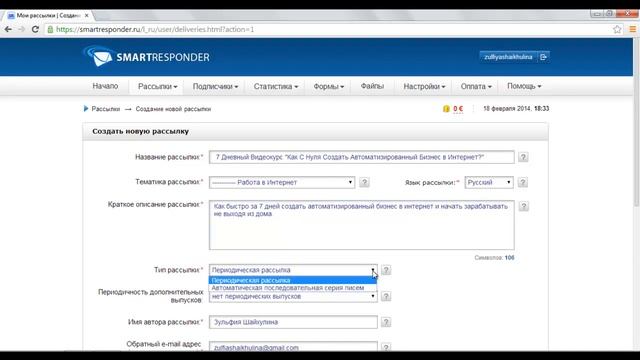Bookmark the page with the star icon

(617, 29)
